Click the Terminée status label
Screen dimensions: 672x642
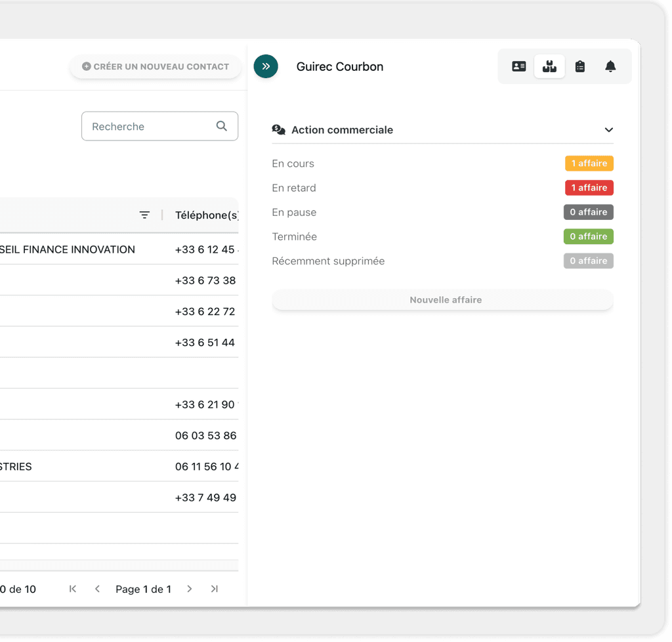[296, 238]
